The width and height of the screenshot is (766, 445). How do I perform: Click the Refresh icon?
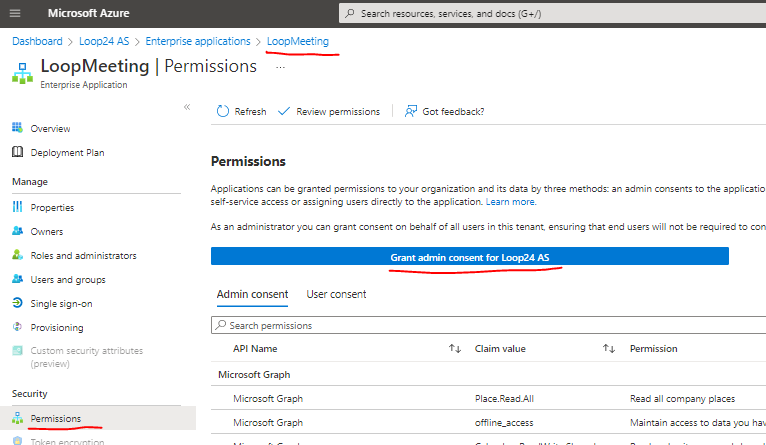pos(222,111)
